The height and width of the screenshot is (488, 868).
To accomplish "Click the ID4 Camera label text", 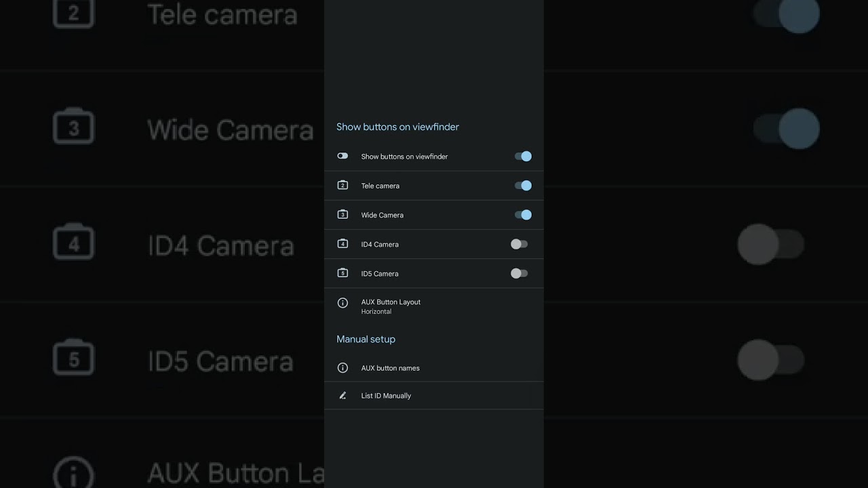I will pos(380,244).
